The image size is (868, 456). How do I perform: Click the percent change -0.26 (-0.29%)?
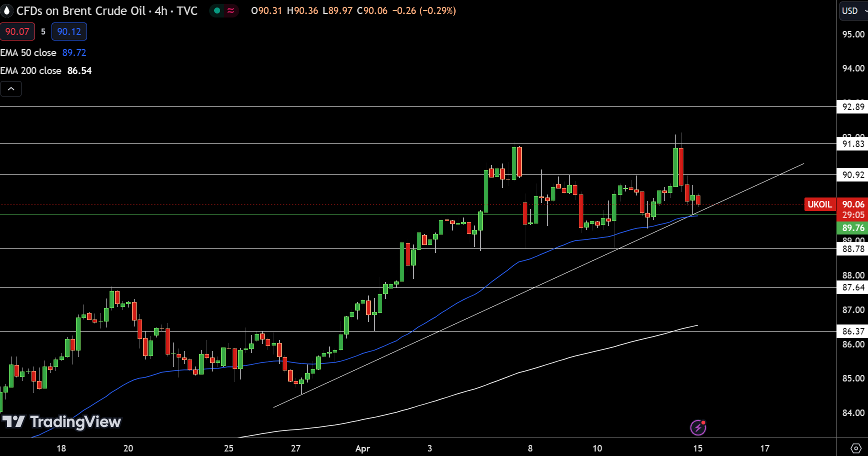coord(424,10)
